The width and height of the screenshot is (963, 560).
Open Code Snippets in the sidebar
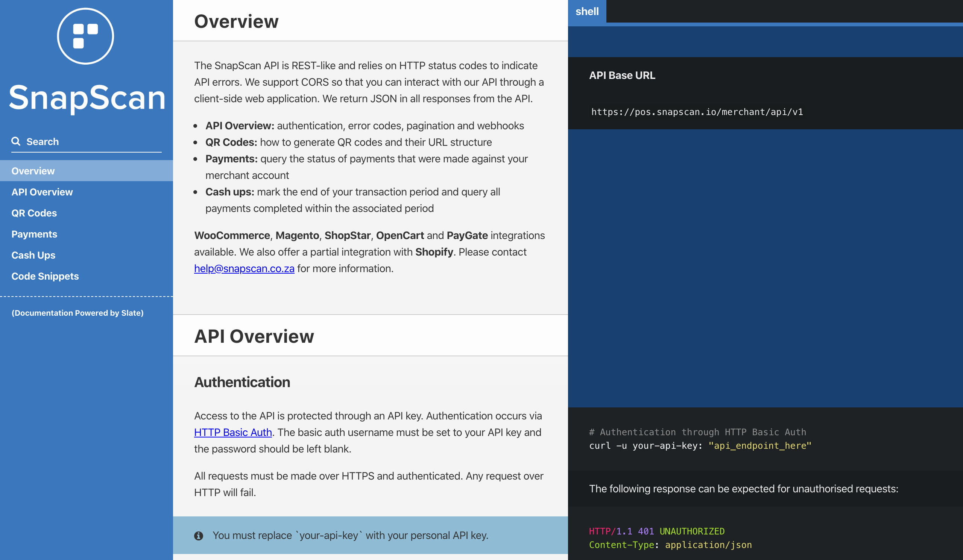[x=87, y=275]
